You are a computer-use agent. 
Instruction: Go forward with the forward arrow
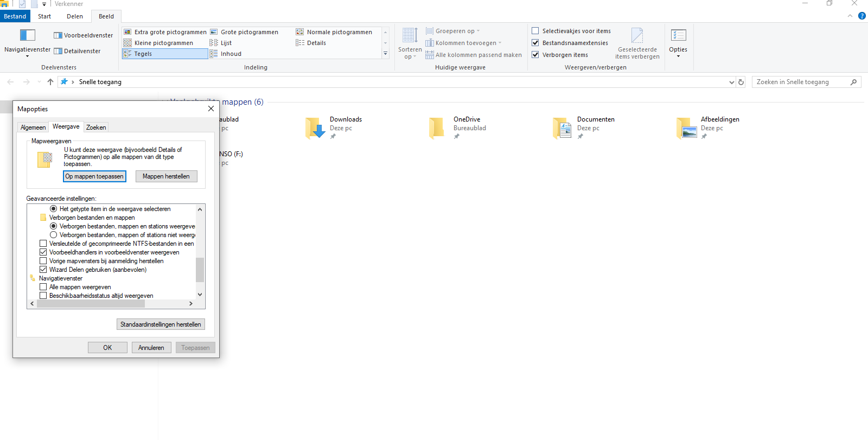27,82
